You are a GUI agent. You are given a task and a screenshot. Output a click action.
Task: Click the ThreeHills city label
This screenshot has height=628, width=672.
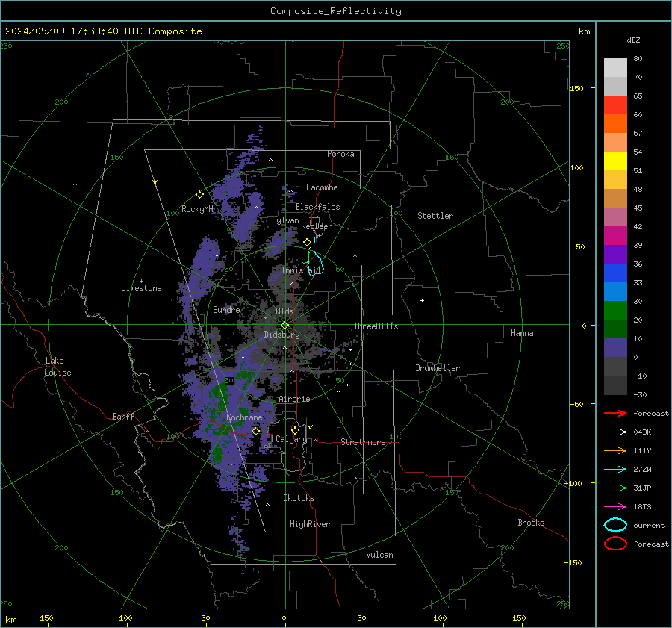click(376, 326)
